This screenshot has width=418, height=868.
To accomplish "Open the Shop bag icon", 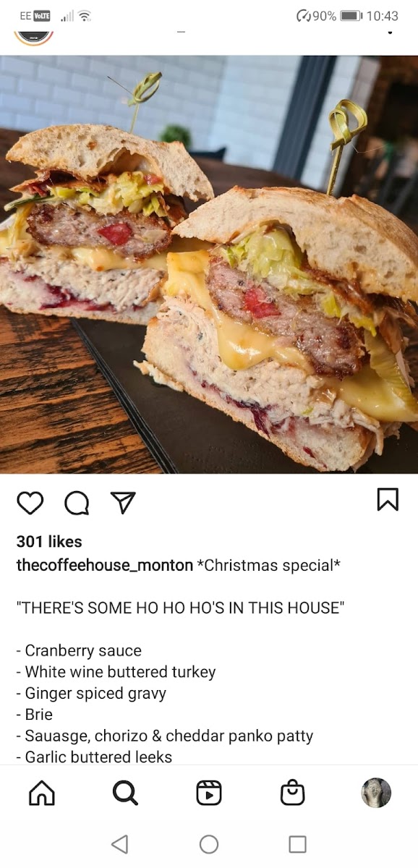I will coord(293,793).
